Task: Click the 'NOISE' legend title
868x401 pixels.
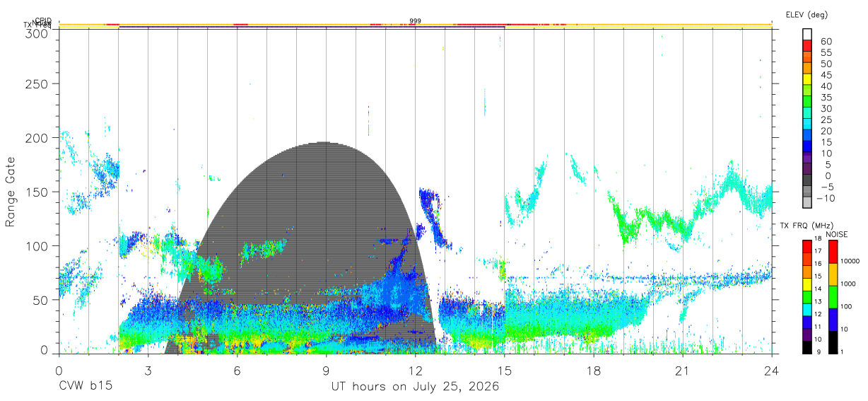Action: click(836, 234)
